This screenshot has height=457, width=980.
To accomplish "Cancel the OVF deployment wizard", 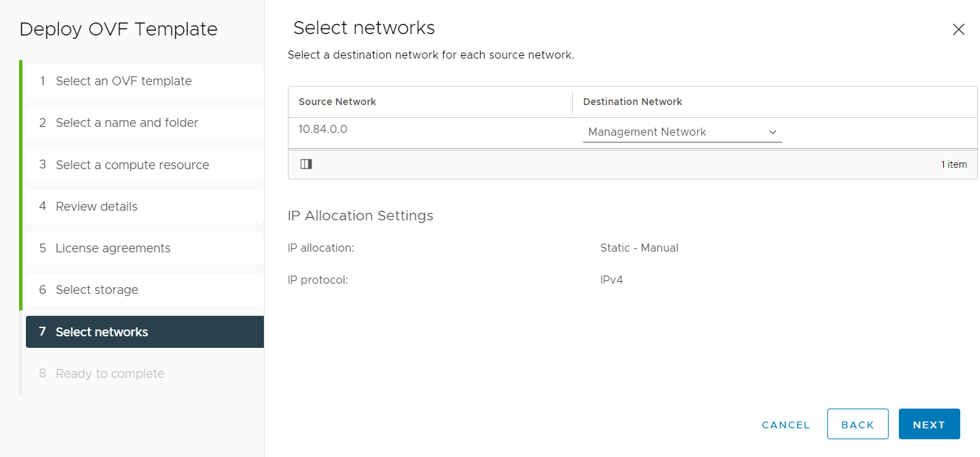I will 786,425.
